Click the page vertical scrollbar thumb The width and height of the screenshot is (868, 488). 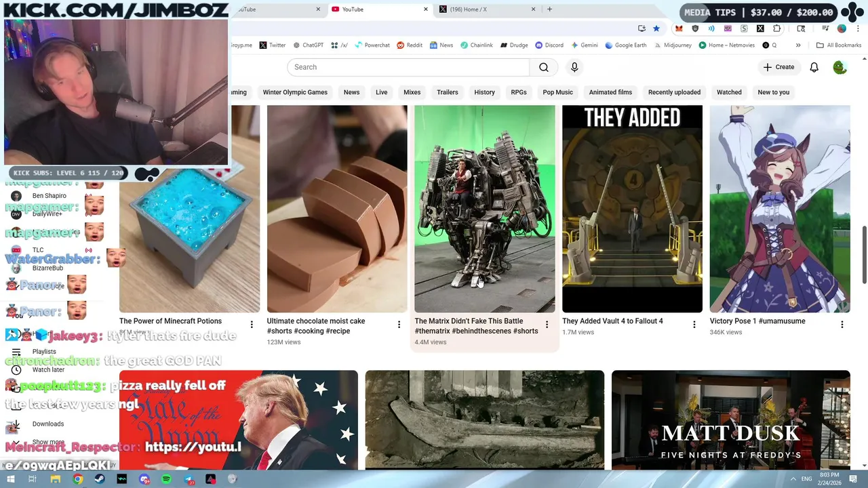(865, 255)
